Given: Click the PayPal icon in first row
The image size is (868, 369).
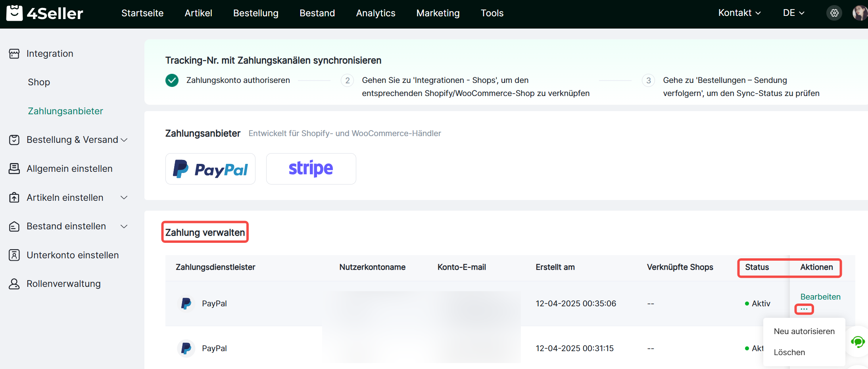Looking at the screenshot, I should [186, 304].
